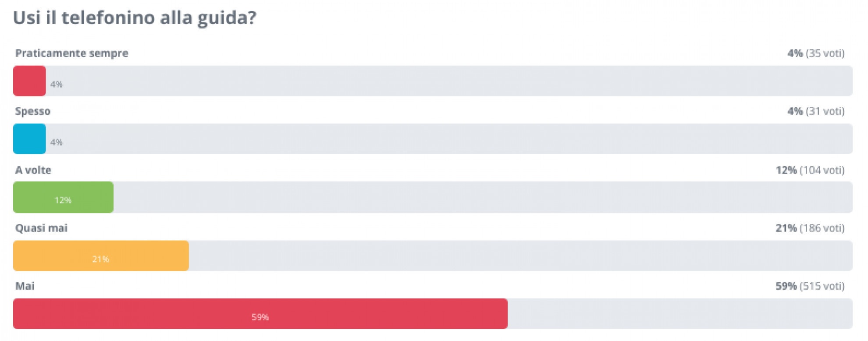Click the blue 'Spesso' bar segment
The width and height of the screenshot is (868, 341).
click(x=29, y=139)
